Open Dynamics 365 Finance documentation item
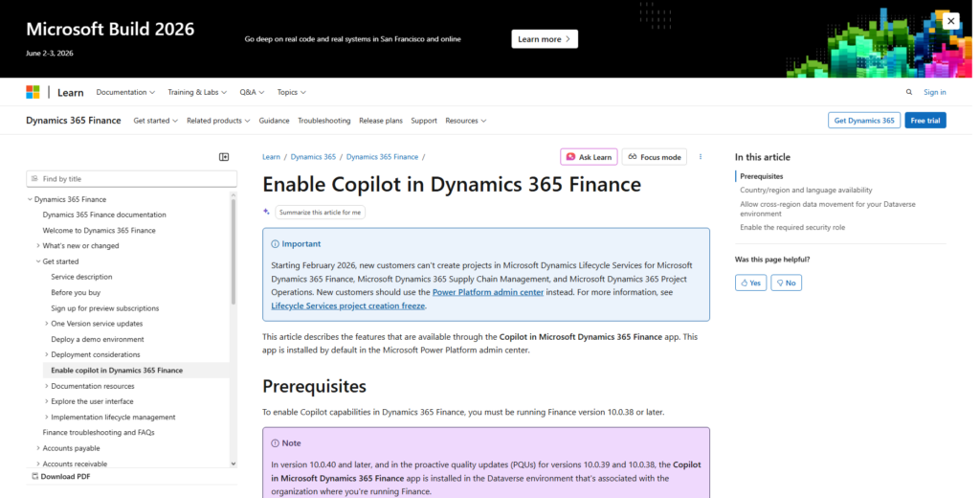This screenshot has width=980, height=498. point(104,215)
